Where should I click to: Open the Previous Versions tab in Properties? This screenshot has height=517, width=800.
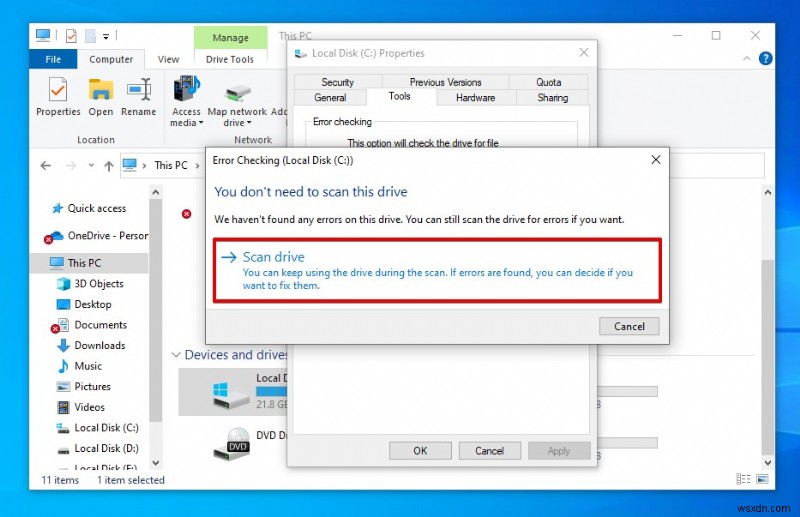(445, 82)
